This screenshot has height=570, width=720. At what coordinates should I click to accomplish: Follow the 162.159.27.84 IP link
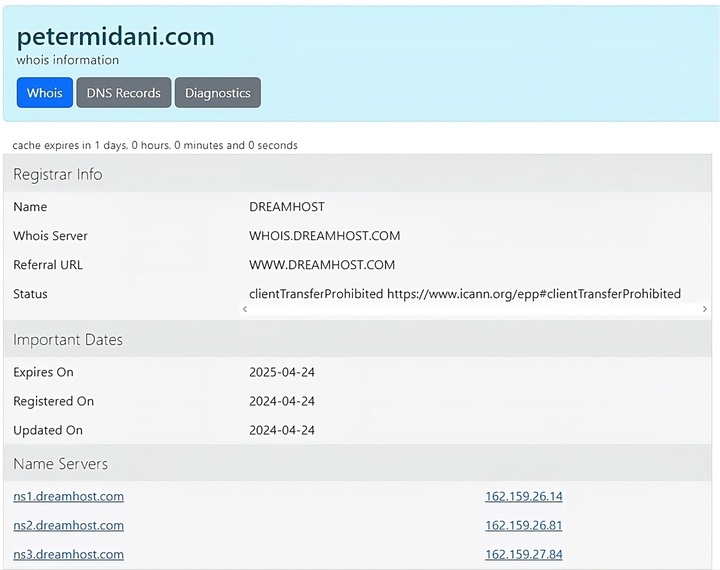coord(524,554)
